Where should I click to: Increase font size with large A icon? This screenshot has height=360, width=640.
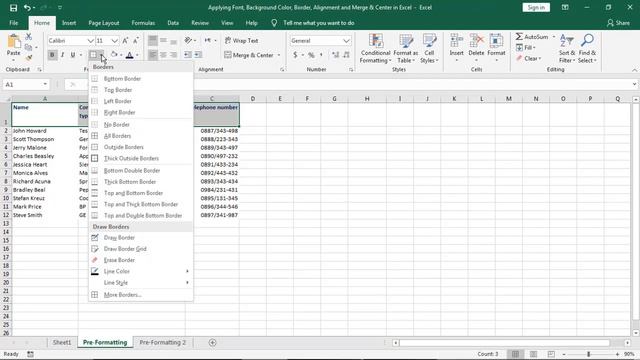125,41
